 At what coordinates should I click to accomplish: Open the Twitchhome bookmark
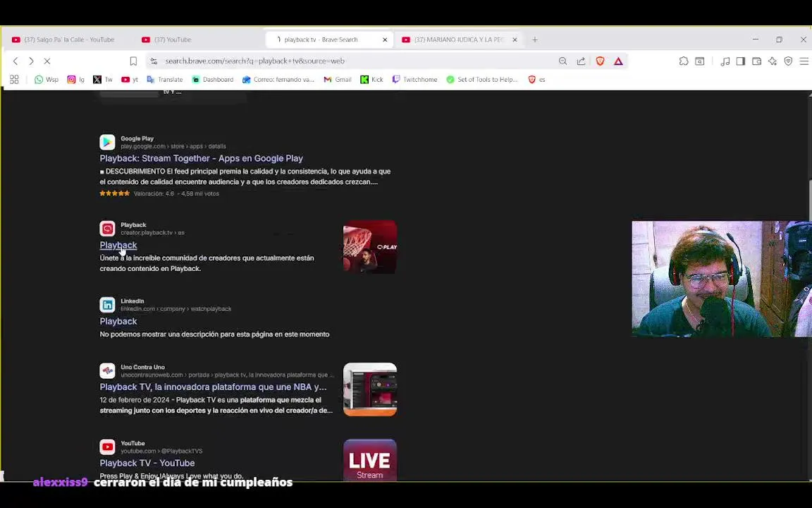click(x=414, y=79)
